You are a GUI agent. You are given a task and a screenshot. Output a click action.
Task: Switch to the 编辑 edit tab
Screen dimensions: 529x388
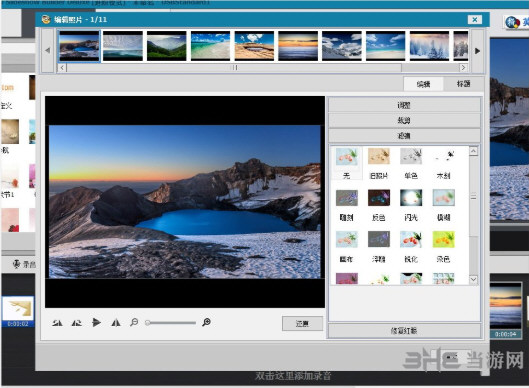[x=423, y=84]
